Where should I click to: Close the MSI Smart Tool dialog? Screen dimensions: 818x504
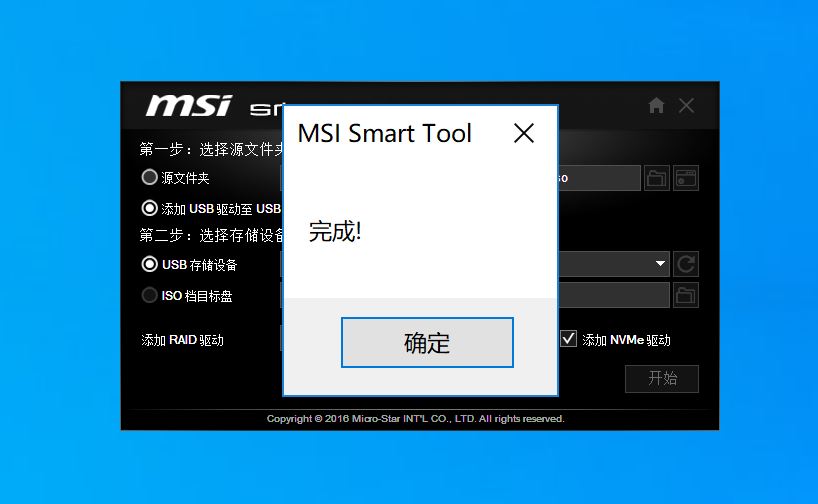coord(524,133)
